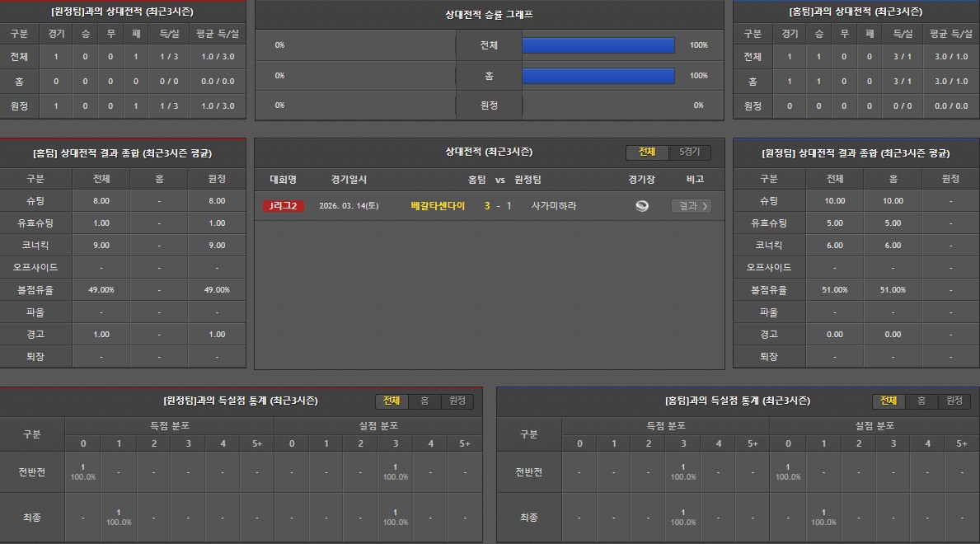Click the 2026. 03. 14(토) match date
980x544 pixels.
tap(349, 206)
